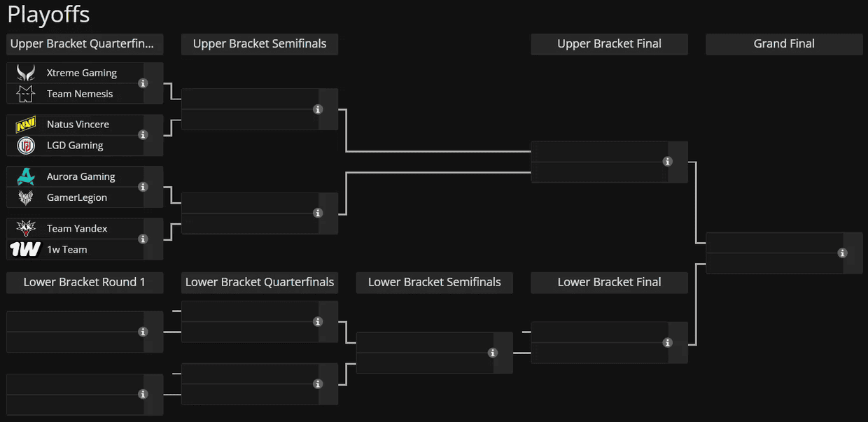Click the 1w Team logo

tap(25, 249)
